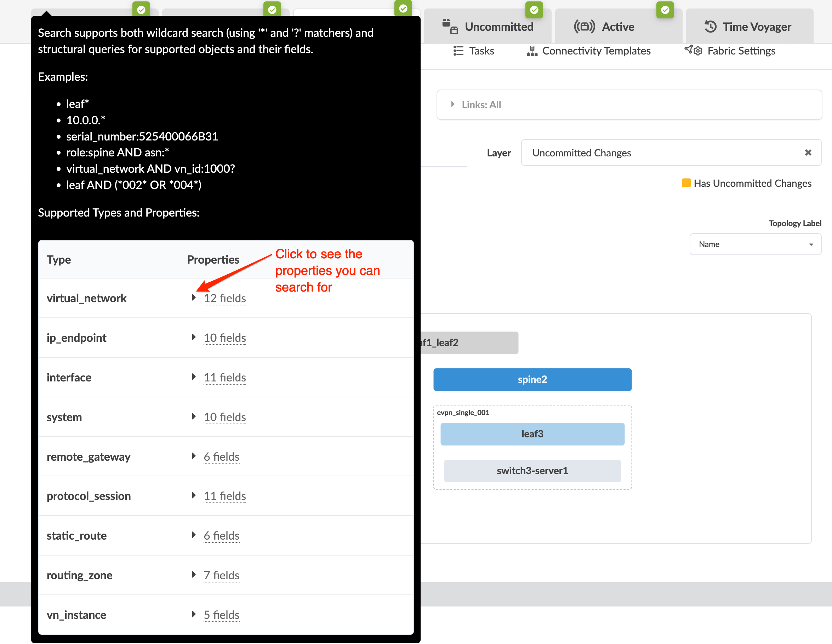Image resolution: width=832 pixels, height=644 pixels.
Task: Click the Uncommitted tab icon
Action: (x=450, y=27)
